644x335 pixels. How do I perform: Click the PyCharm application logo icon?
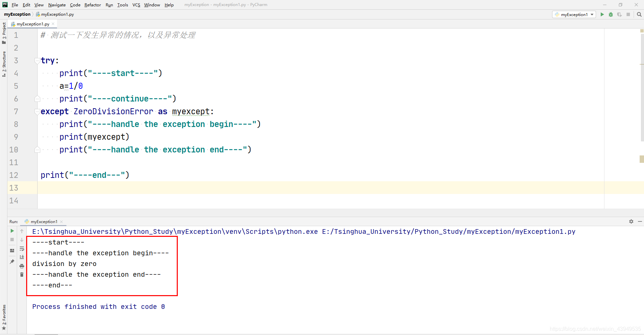point(5,5)
